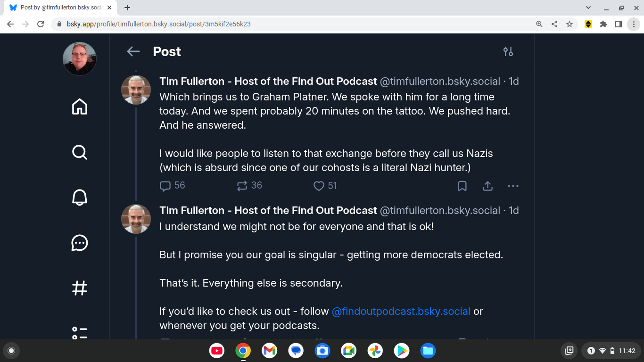Image resolution: width=644 pixels, height=362 pixels.
Task: Share the Graham Platner post
Action: (x=487, y=186)
